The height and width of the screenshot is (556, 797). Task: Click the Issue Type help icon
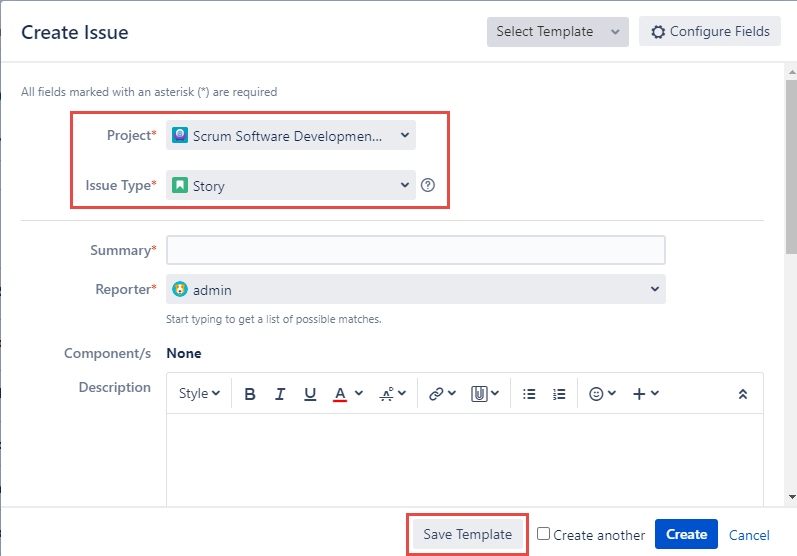pyautogui.click(x=428, y=185)
